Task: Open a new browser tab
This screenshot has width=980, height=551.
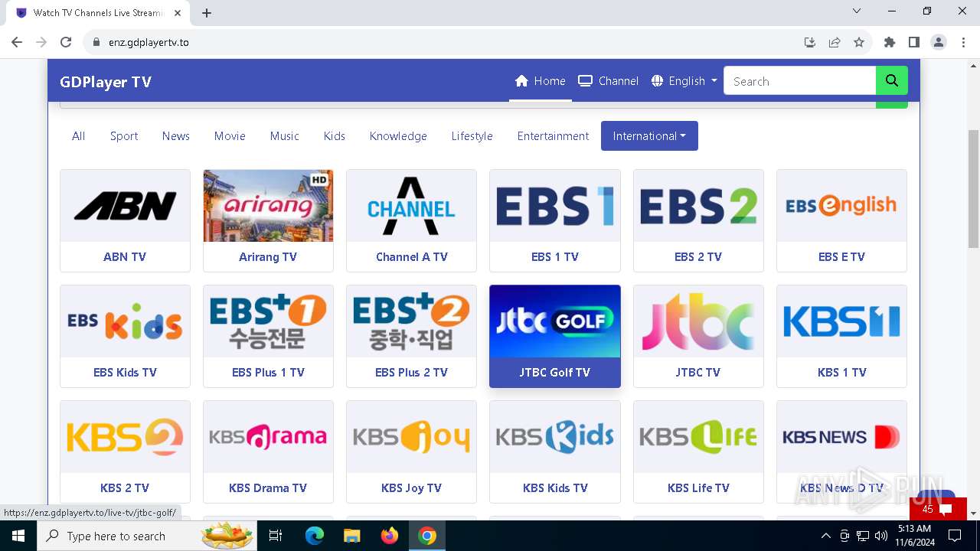Action: (207, 13)
